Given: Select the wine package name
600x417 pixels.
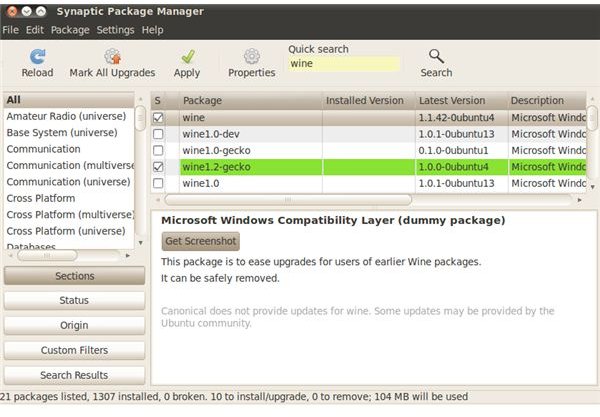Looking at the screenshot, I should [x=194, y=117].
